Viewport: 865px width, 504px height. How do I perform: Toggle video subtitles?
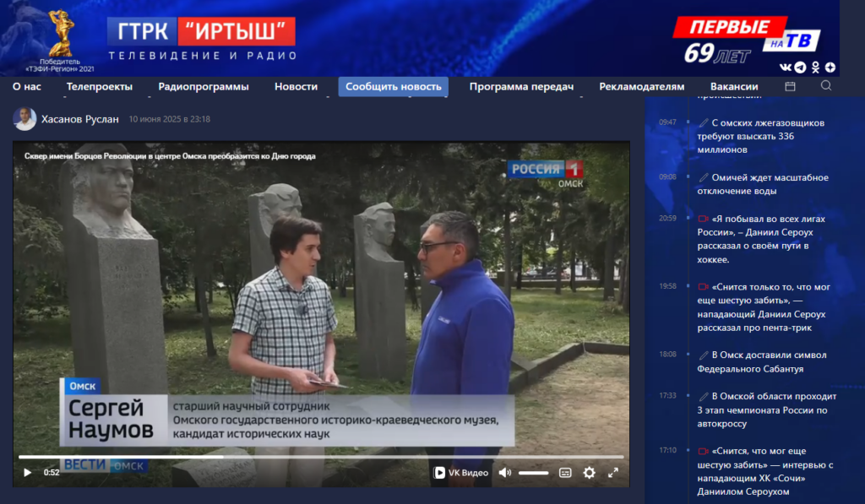tap(565, 473)
